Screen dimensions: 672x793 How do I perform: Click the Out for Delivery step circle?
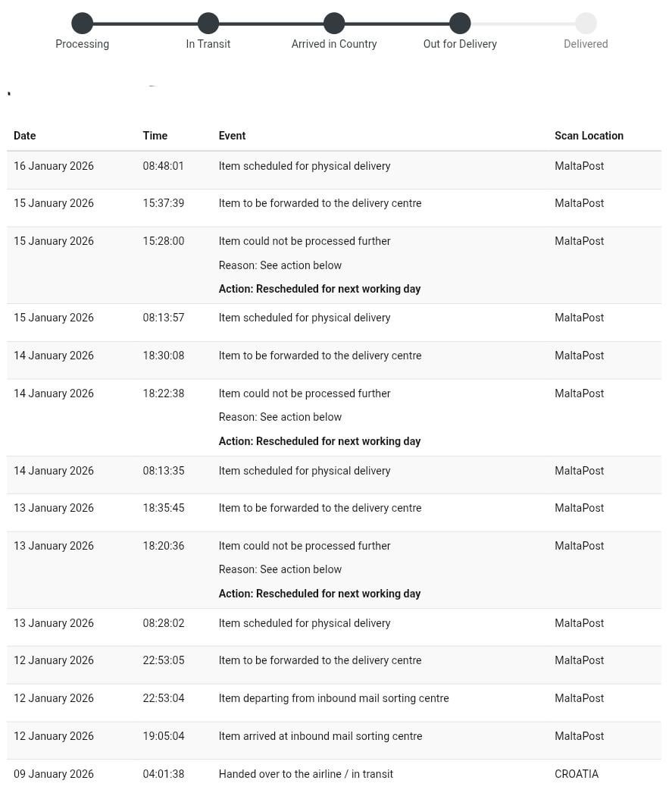(x=459, y=24)
